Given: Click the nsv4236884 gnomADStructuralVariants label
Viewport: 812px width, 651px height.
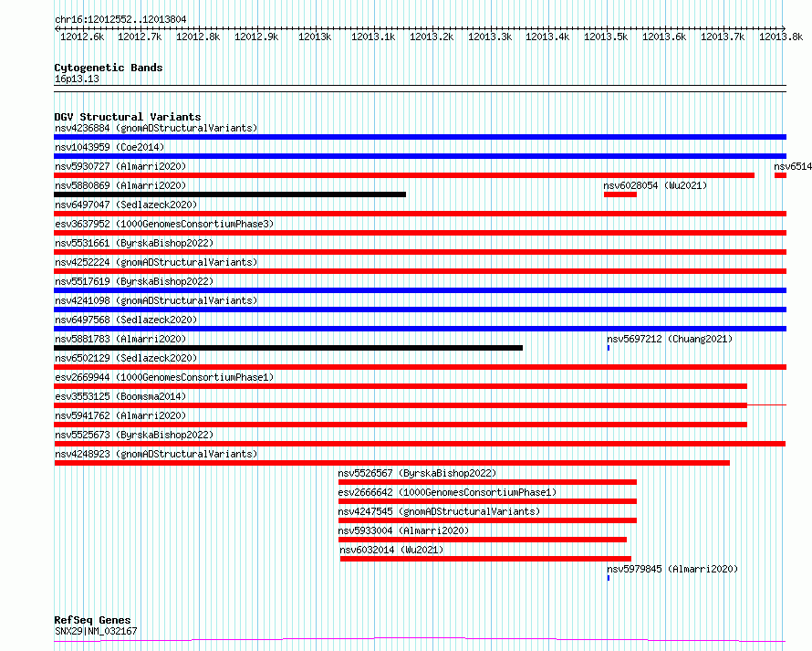Looking at the screenshot, I should click(156, 128).
